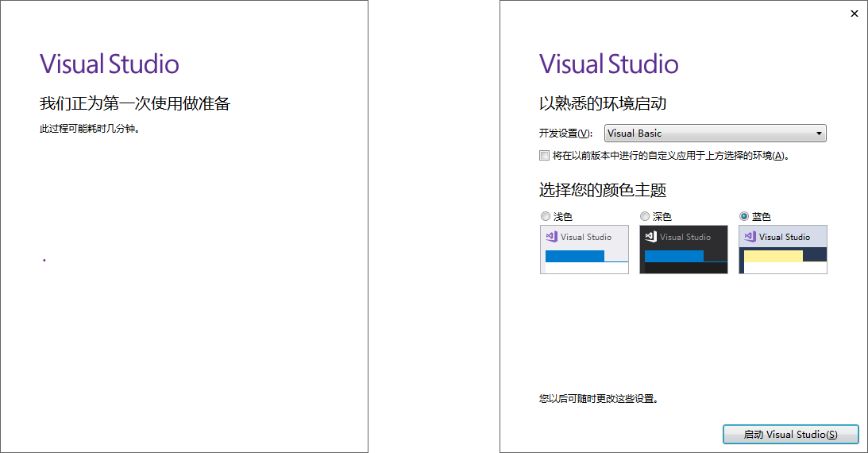868x453 pixels.
Task: Click the 此过程可能耗时几分钟 text in left window
Action: (x=90, y=129)
